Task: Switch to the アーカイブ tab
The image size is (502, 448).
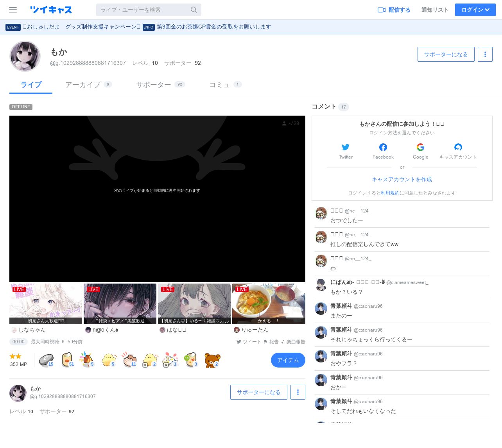Action: (x=83, y=85)
